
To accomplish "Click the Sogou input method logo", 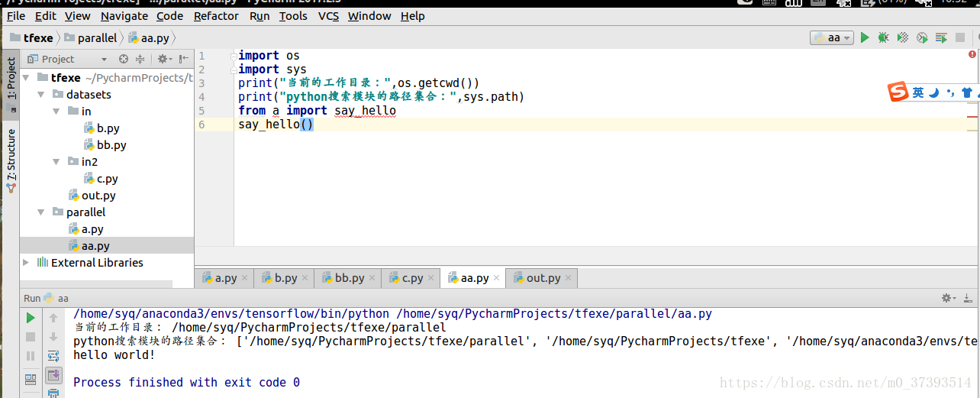I will [898, 92].
